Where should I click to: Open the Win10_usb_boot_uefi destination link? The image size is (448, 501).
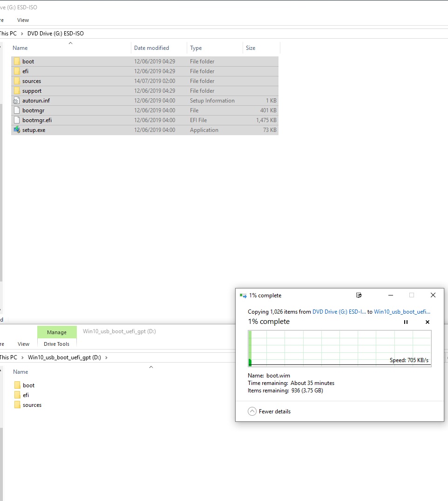click(402, 312)
